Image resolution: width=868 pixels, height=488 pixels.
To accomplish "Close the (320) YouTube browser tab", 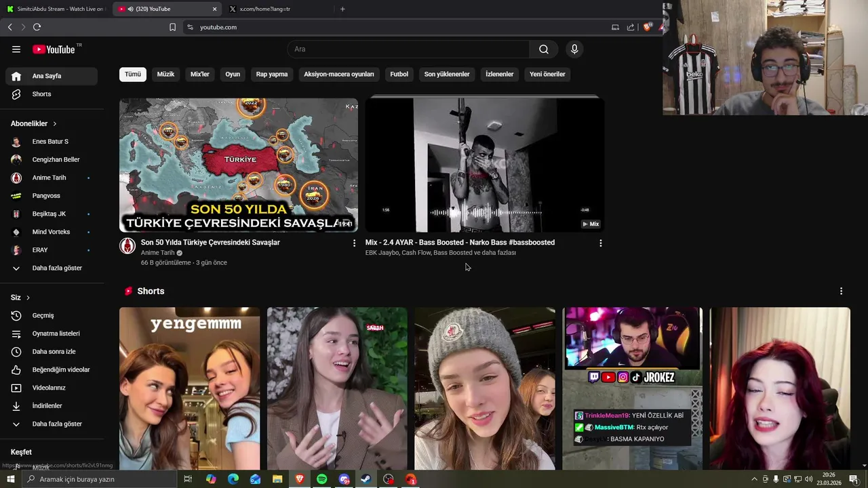I will tap(215, 9).
